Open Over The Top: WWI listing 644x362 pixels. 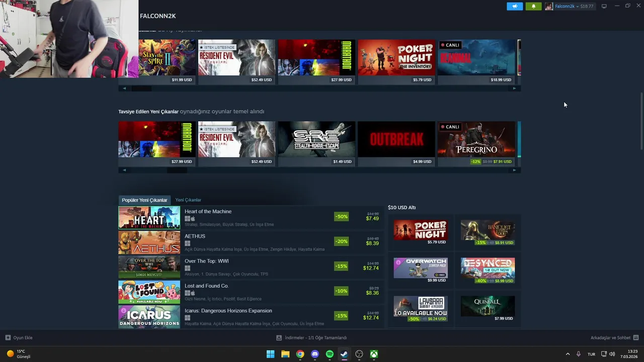pyautogui.click(x=251, y=267)
